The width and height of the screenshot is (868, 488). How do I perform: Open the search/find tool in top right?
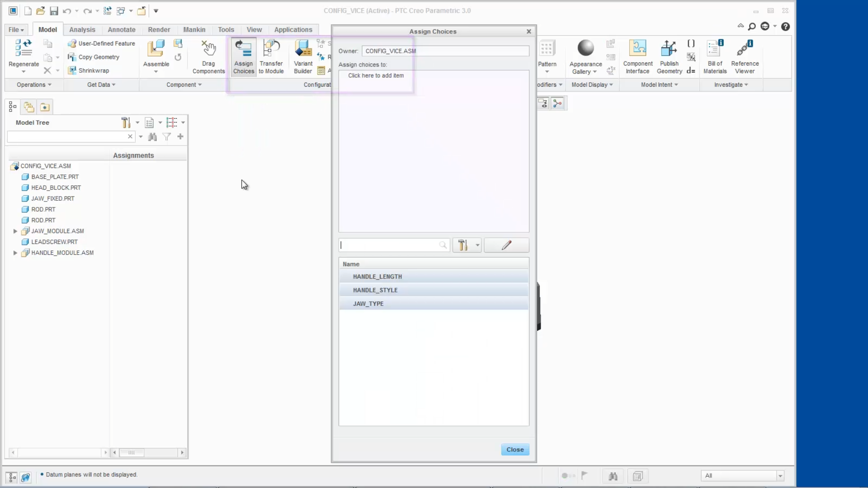752,26
